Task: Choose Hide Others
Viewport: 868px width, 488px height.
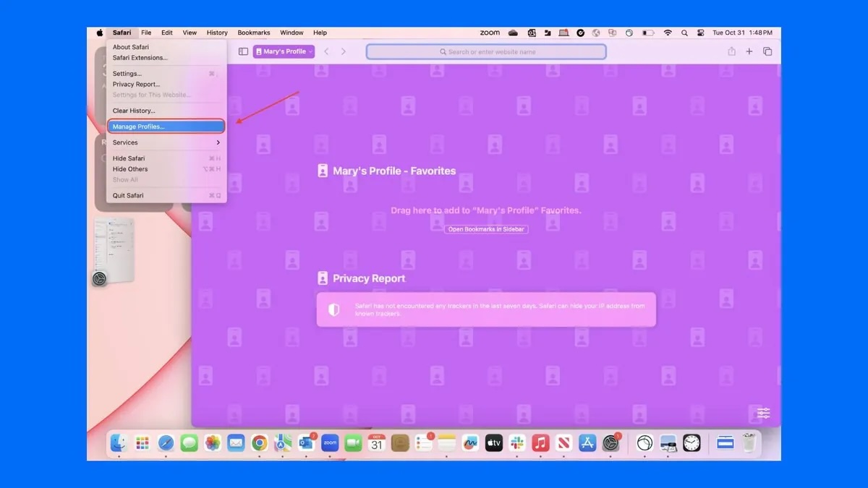Action: [x=166, y=169]
